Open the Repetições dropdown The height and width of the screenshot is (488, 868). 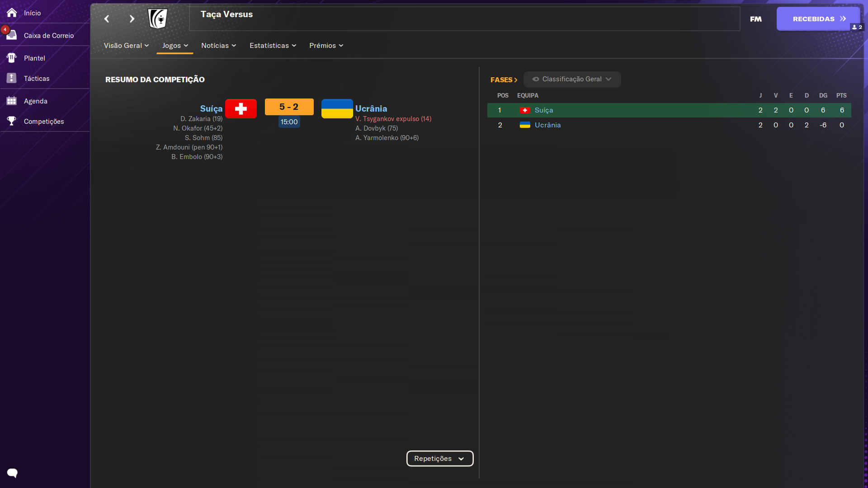pos(439,458)
